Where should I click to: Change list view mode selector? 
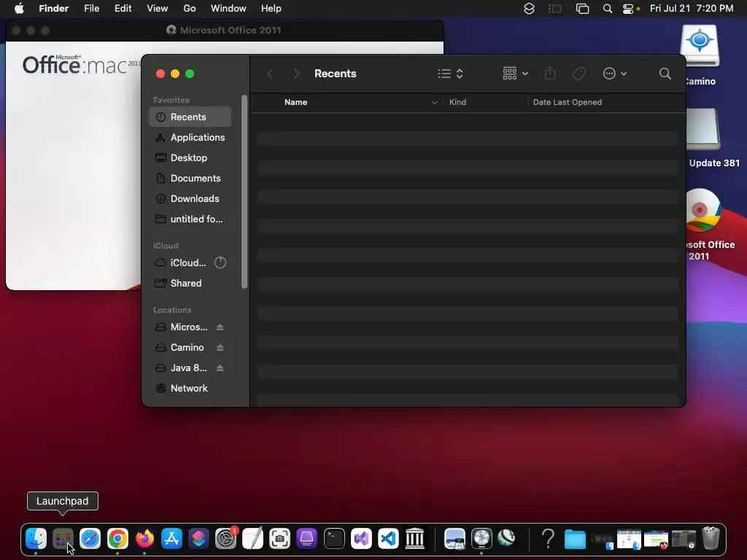450,74
